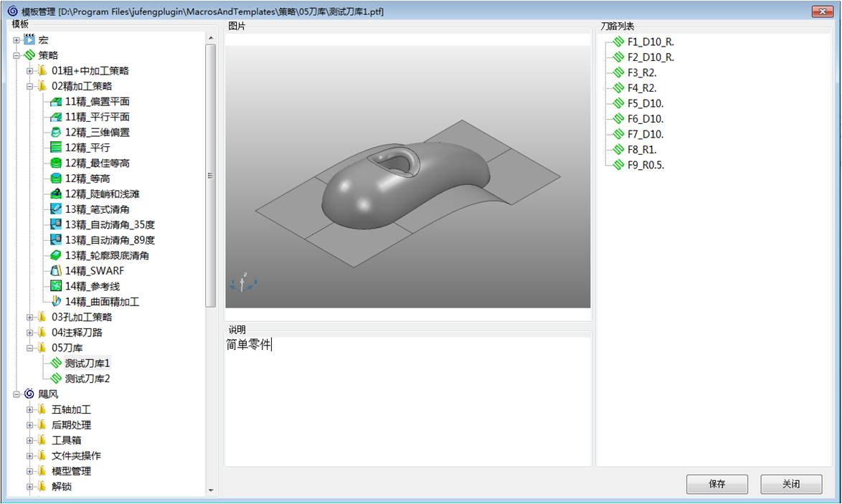The width and height of the screenshot is (842, 504).
Task: Click the template tree scrollbar thumb
Action: click(211, 176)
